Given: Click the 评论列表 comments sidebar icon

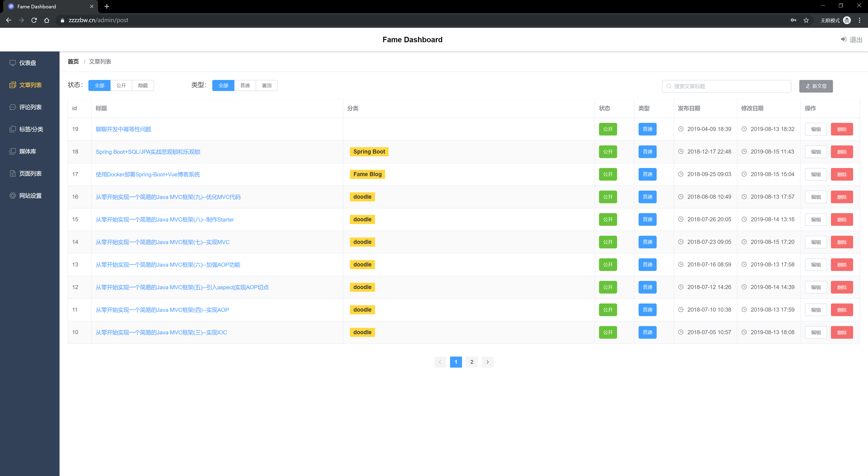Looking at the screenshot, I should click(12, 107).
